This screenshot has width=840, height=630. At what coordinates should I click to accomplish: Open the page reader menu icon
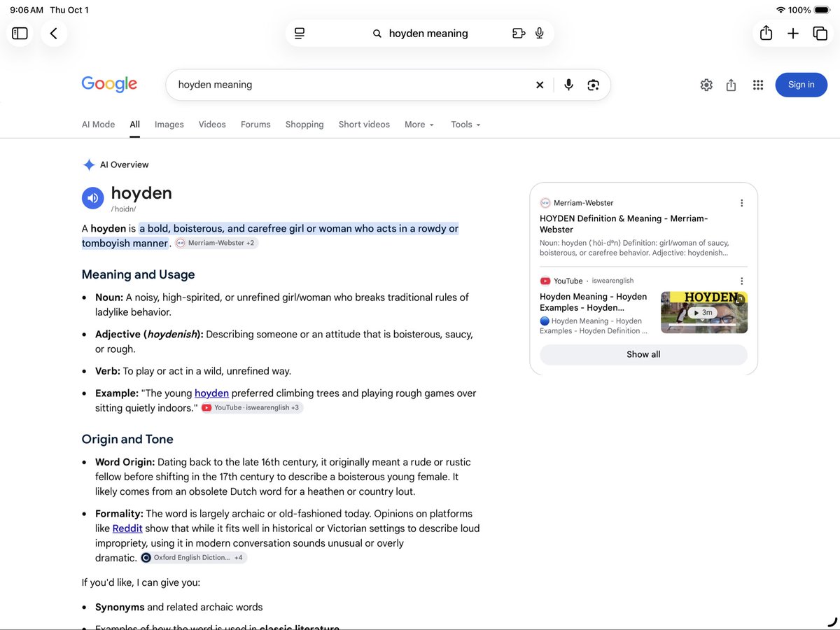point(300,34)
